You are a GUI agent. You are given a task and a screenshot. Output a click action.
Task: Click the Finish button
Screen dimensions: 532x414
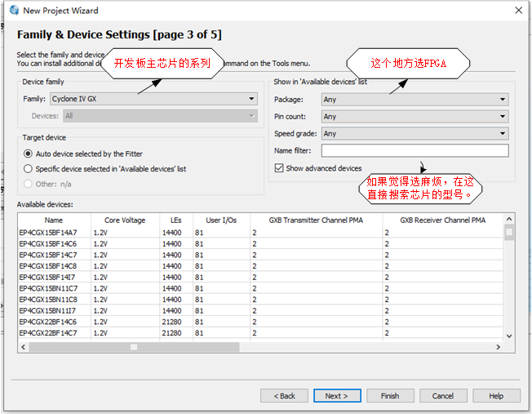coord(390,396)
